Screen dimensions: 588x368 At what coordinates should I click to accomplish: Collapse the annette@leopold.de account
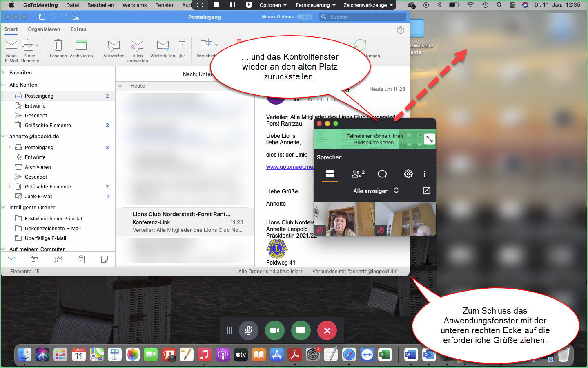[x=3, y=136]
